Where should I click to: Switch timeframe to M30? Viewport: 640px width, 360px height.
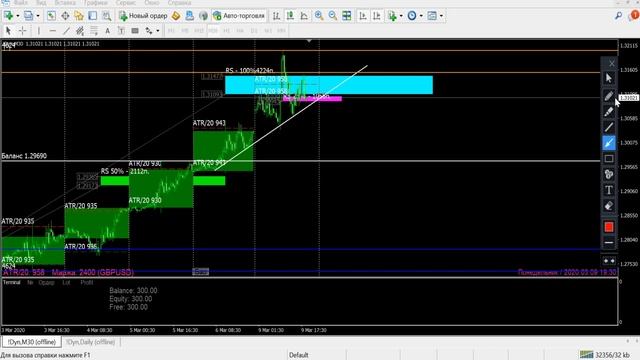pyautogui.click(x=213, y=31)
